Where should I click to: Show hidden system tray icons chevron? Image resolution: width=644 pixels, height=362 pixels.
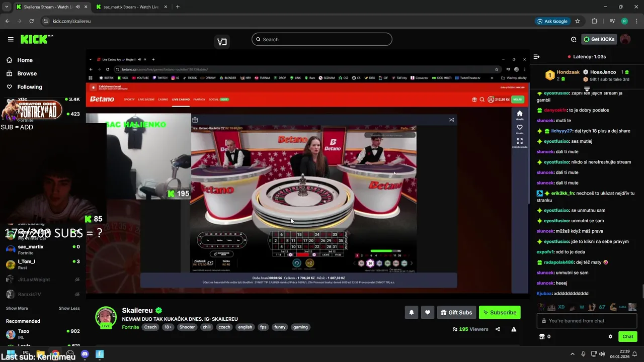point(572,354)
